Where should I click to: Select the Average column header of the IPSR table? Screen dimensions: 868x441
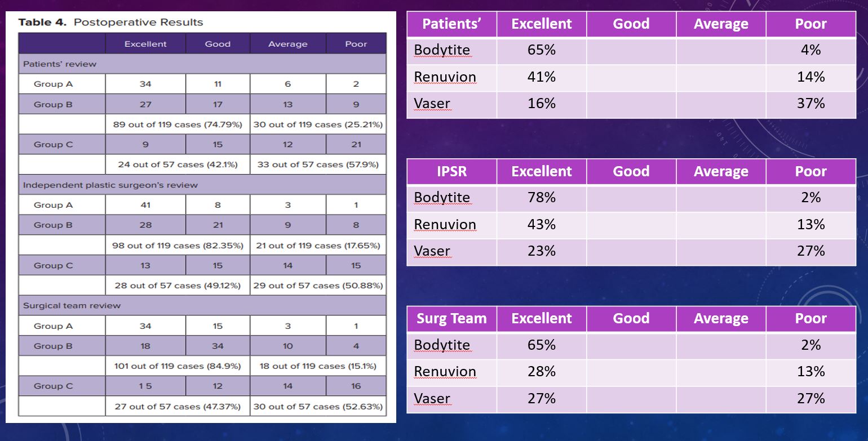coord(721,172)
